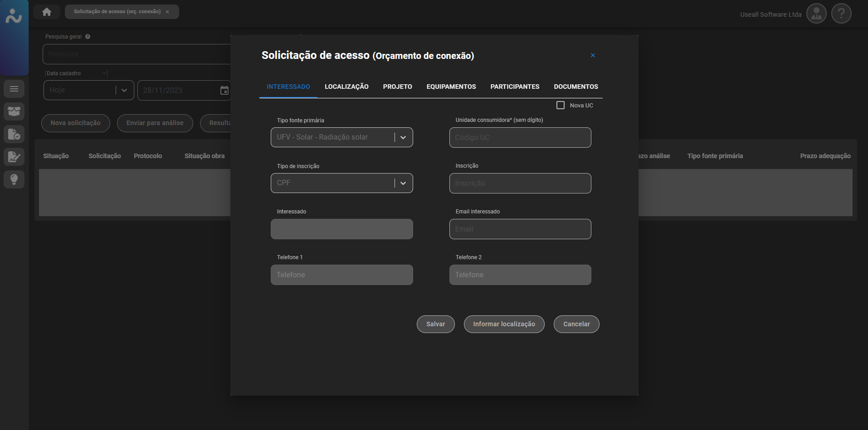Switch to the LOCALIZAÇÃO tab
The image size is (868, 430).
click(346, 87)
